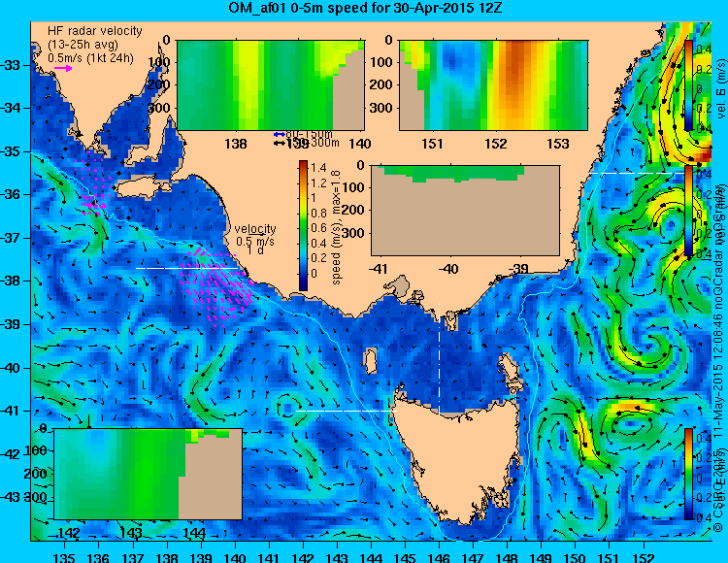
Task: Click the '-37' latitude axis label
Action: (x=11, y=238)
